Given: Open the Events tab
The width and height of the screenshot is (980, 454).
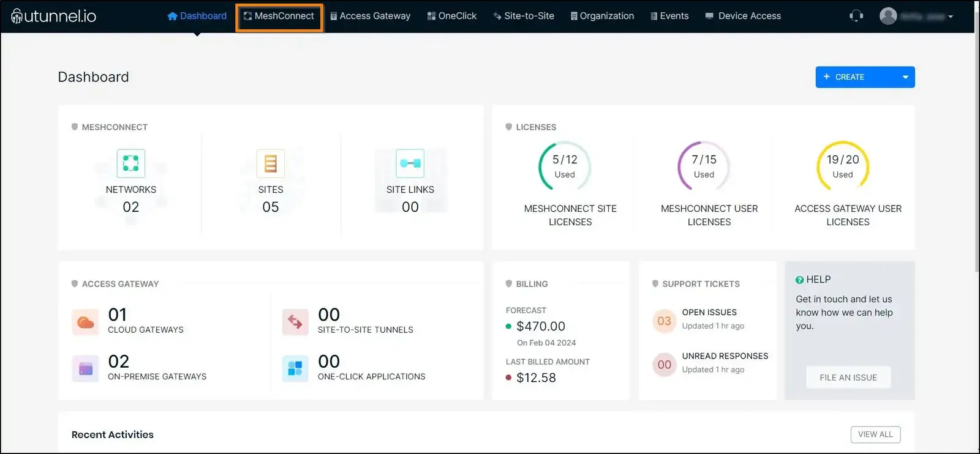Looking at the screenshot, I should click(669, 16).
